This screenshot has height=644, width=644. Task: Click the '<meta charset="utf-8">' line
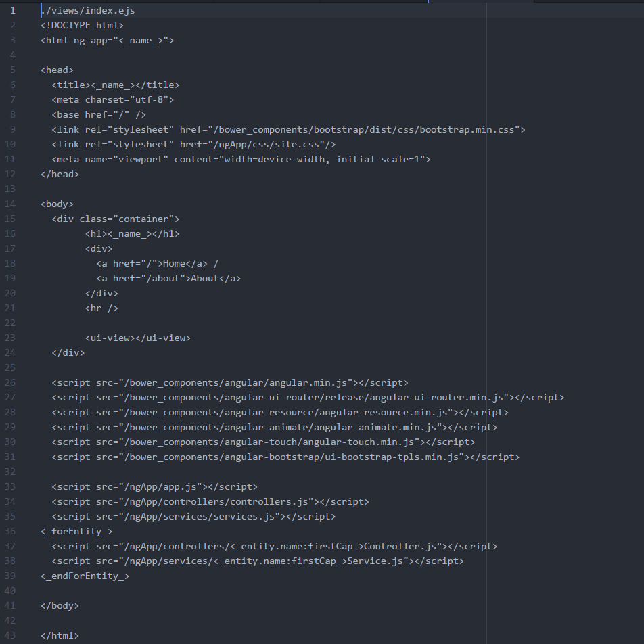(x=113, y=100)
